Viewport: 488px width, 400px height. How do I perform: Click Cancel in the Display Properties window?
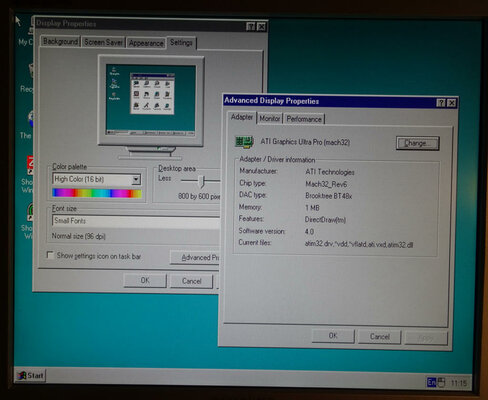click(x=191, y=281)
